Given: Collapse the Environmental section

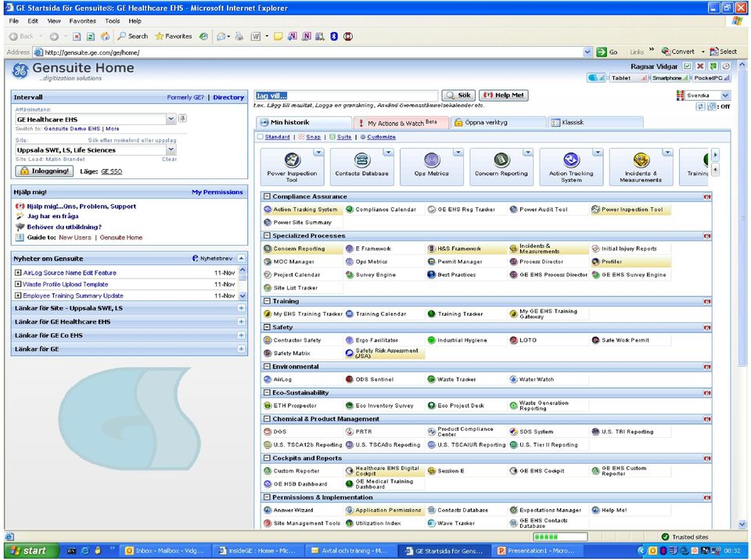Looking at the screenshot, I should tap(268, 367).
